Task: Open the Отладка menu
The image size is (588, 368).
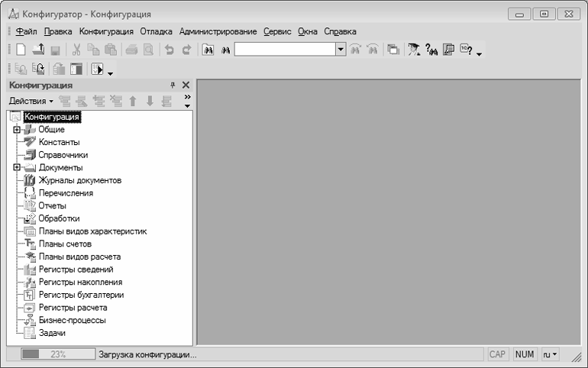Action: pos(157,31)
